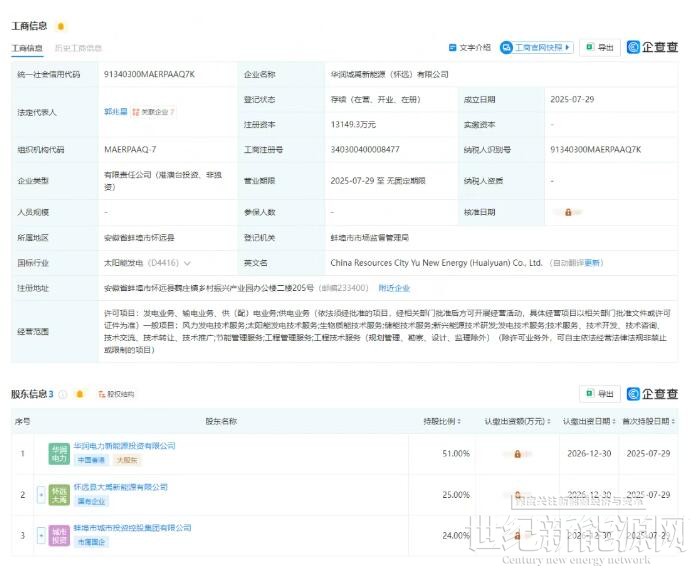Screen dimensions: 696x570
Task: Click the info icon next to 股东信息 3
Action: tap(63, 394)
